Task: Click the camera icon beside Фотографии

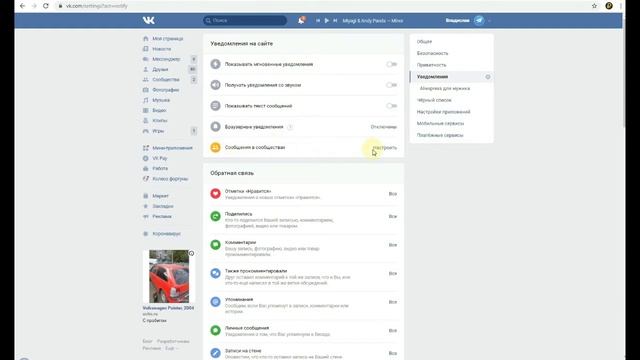Action: (146, 90)
